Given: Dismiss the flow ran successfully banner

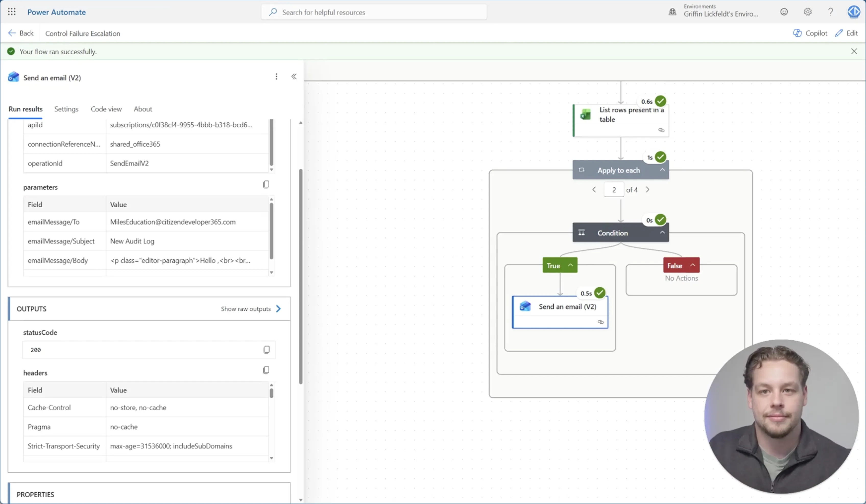Looking at the screenshot, I should 854,51.
